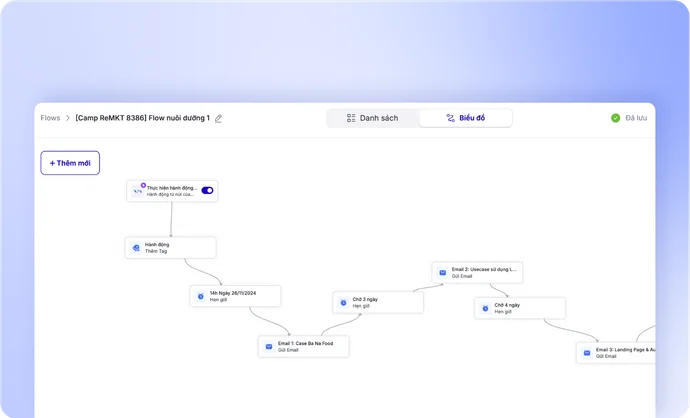Click the breadcrumb chevron after Flows
690x418 pixels.
coord(67,118)
